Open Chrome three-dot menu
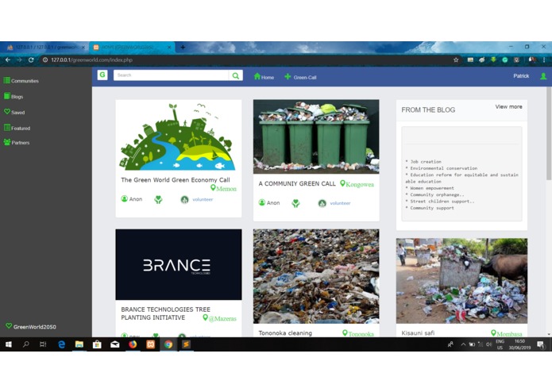The image size is (552, 392). 544,60
